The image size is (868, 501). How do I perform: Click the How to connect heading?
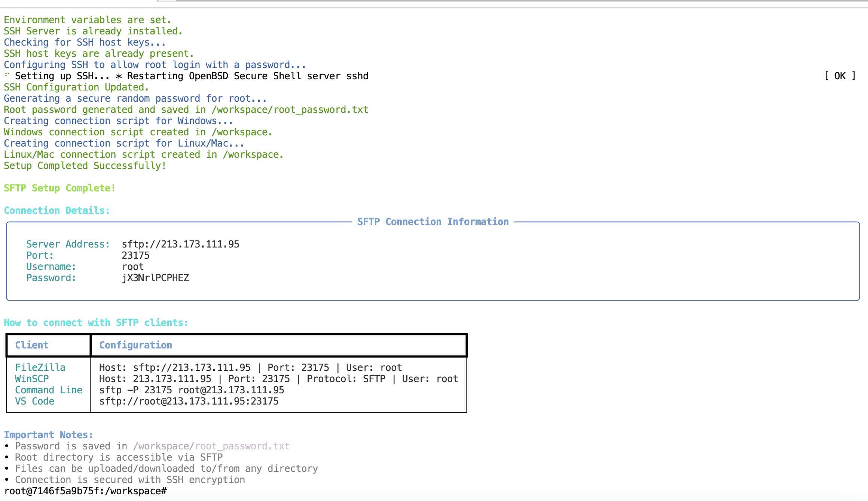coord(95,322)
